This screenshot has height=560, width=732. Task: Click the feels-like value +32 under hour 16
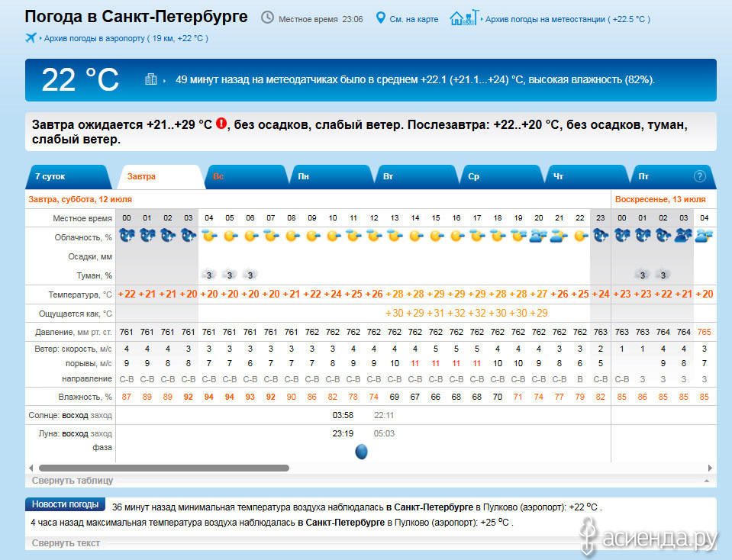point(456,313)
